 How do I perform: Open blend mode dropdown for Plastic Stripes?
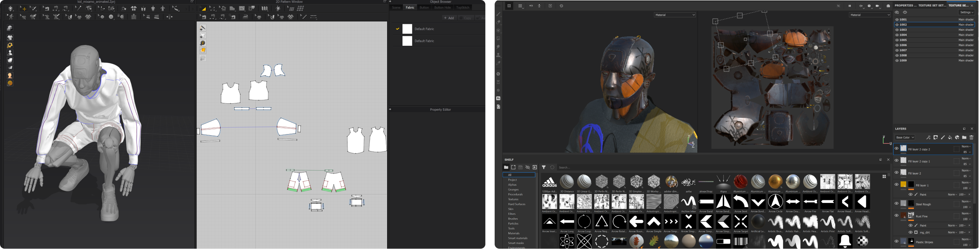click(x=966, y=239)
